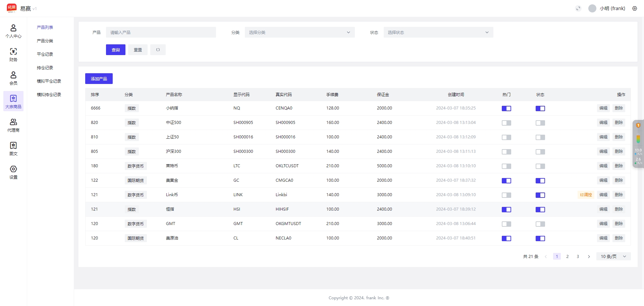Screen dimensions: 644x306
Task: Enable 热门 switch for GMT
Action: click(x=506, y=224)
